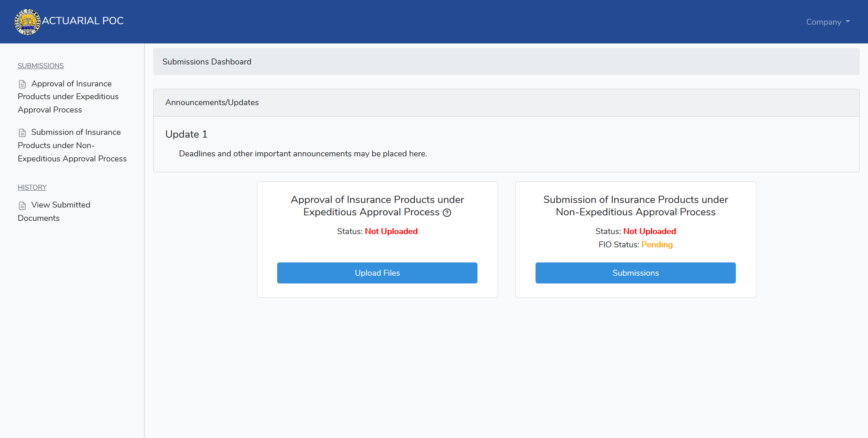This screenshot has width=868, height=438.
Task: Open View Submitted Documents in sidebar
Action: 54,211
